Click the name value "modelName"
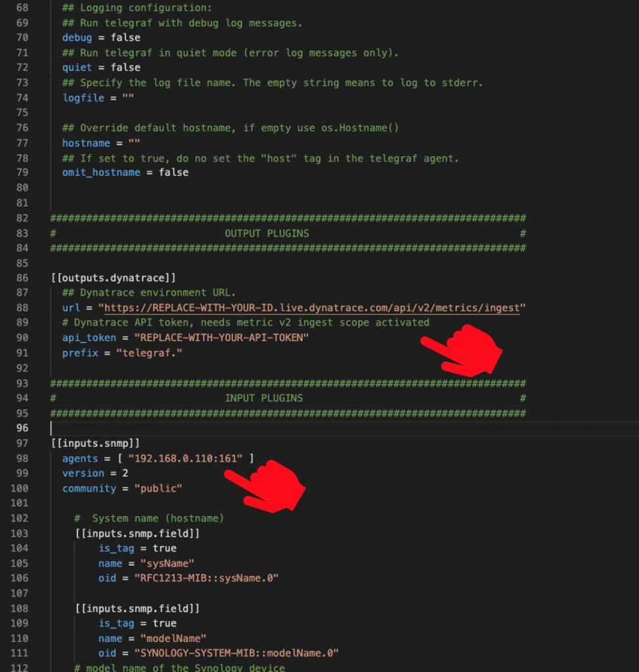This screenshot has height=672, width=639. pos(173,639)
